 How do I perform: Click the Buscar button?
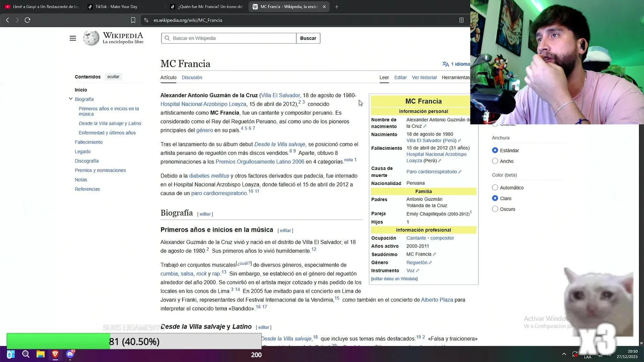pos(308,38)
